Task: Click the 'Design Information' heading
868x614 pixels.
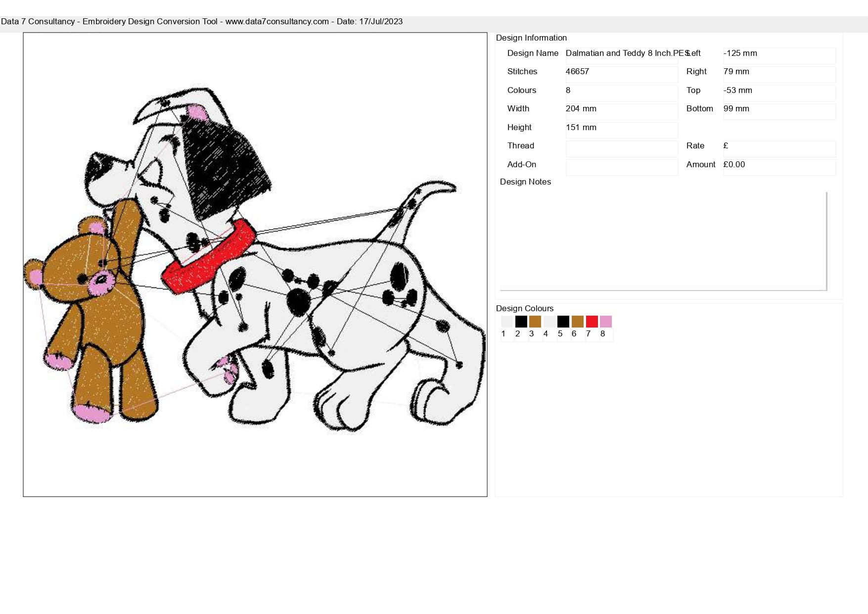Action: pyautogui.click(x=531, y=38)
